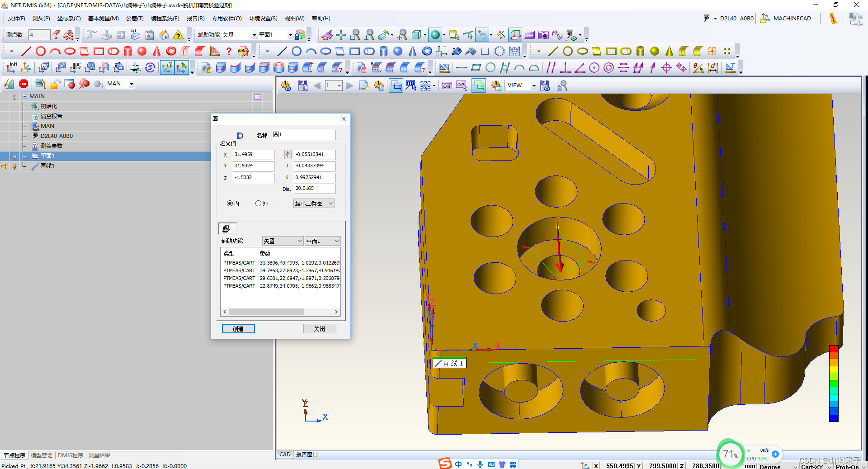Click the probe icon in circle dialog

[226, 228]
